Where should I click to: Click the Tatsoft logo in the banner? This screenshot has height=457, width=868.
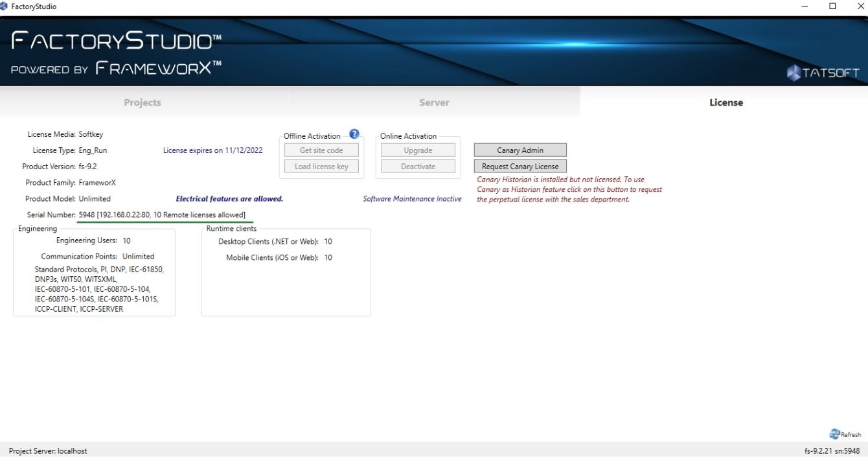[x=823, y=73]
